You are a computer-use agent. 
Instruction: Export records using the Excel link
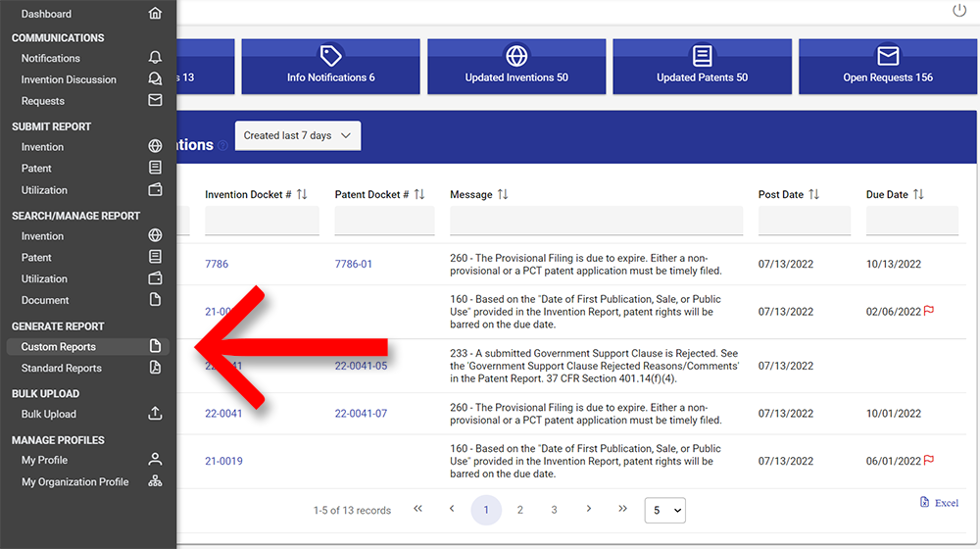pos(939,503)
